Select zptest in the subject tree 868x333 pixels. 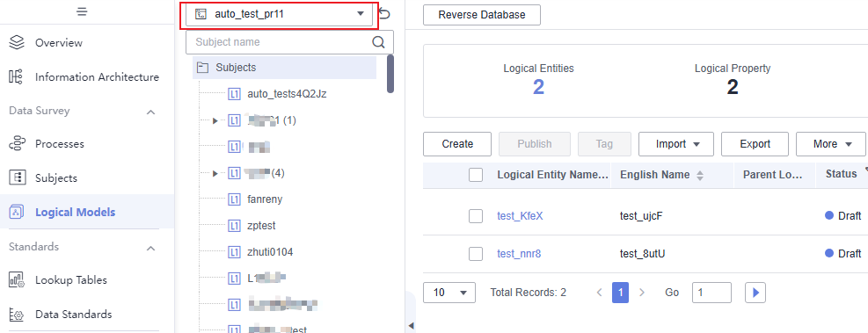coord(261,226)
